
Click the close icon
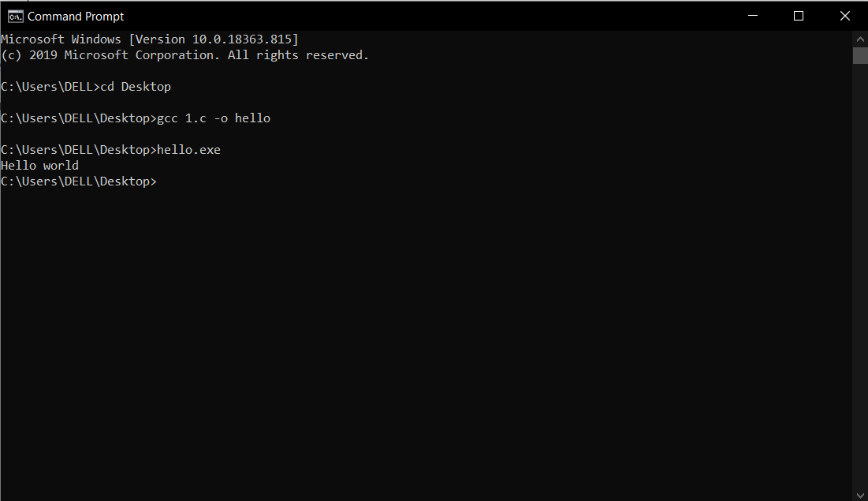point(845,15)
